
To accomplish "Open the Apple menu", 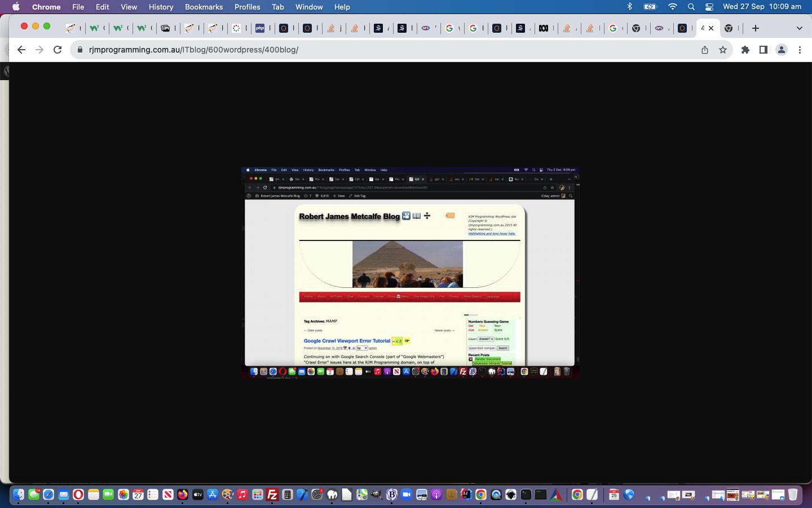I will tap(16, 7).
